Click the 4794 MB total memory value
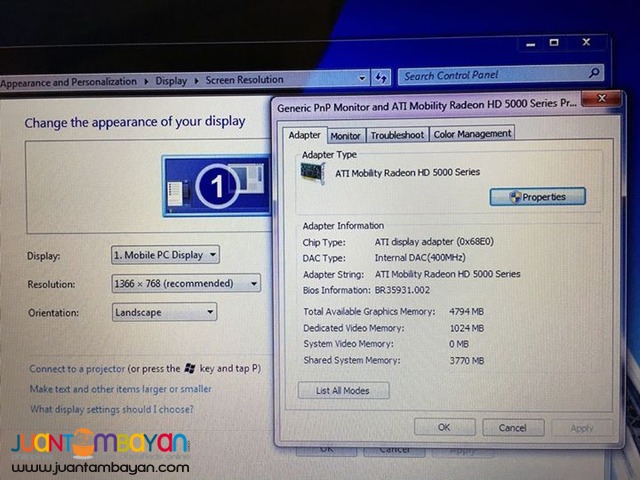The height and width of the screenshot is (480, 640). click(466, 312)
